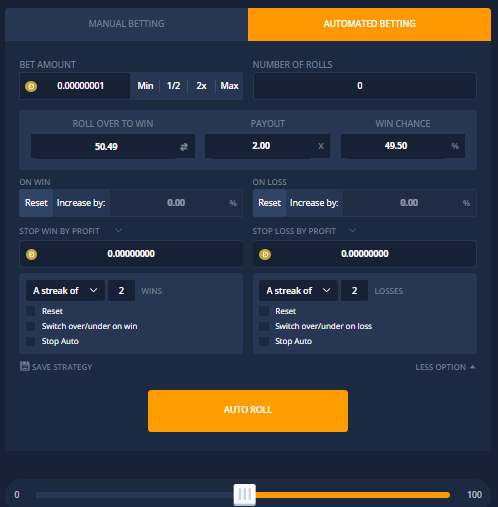
Task: Enable Switch over/under on loss checkbox
Action: 264,326
